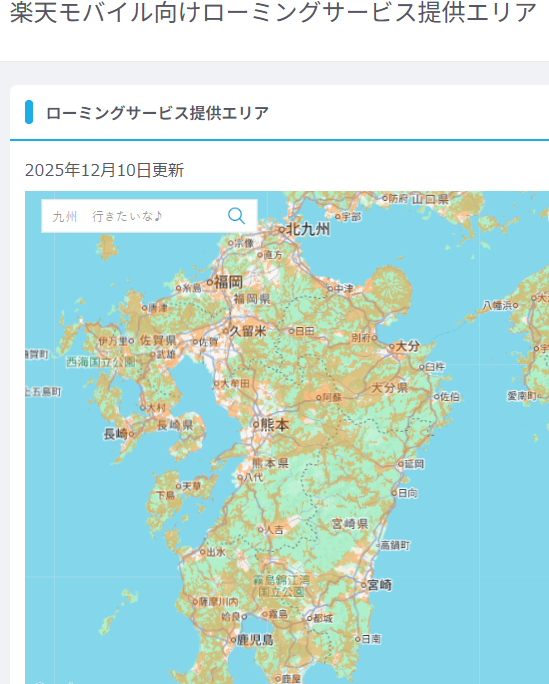This screenshot has height=684, width=549.
Task: Click the 久留米 city label
Action: pyautogui.click(x=248, y=331)
